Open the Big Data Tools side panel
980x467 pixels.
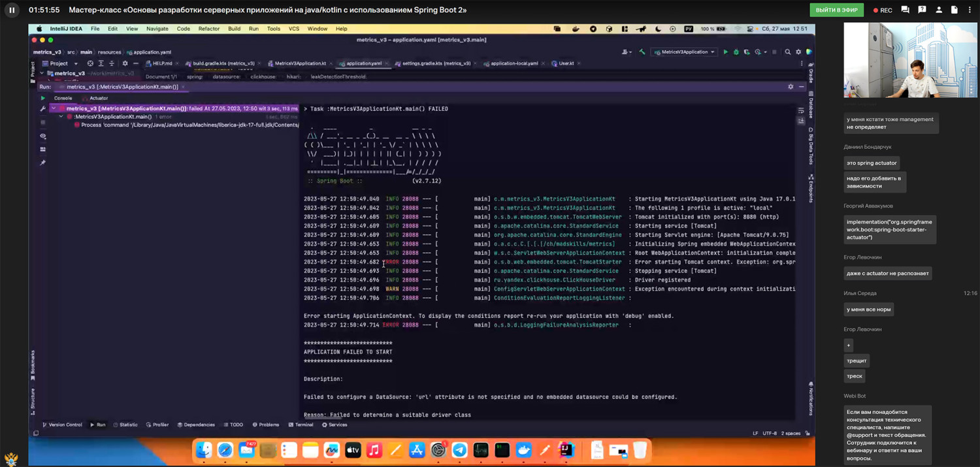[x=811, y=147]
